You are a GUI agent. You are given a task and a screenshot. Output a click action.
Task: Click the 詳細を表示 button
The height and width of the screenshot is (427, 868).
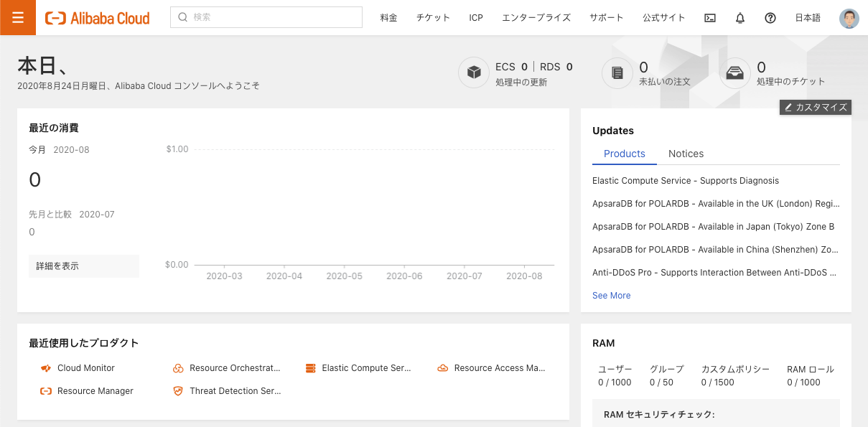(83, 266)
